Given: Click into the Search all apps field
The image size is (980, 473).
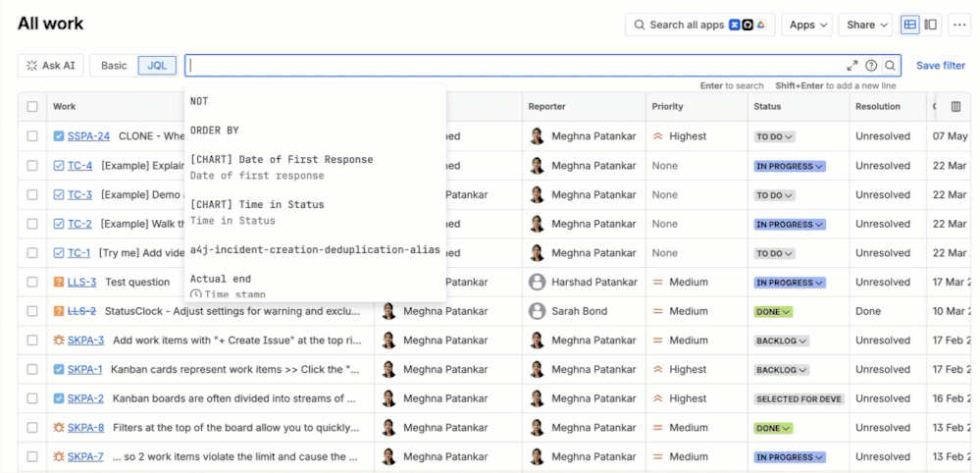Looking at the screenshot, I should point(700,25).
